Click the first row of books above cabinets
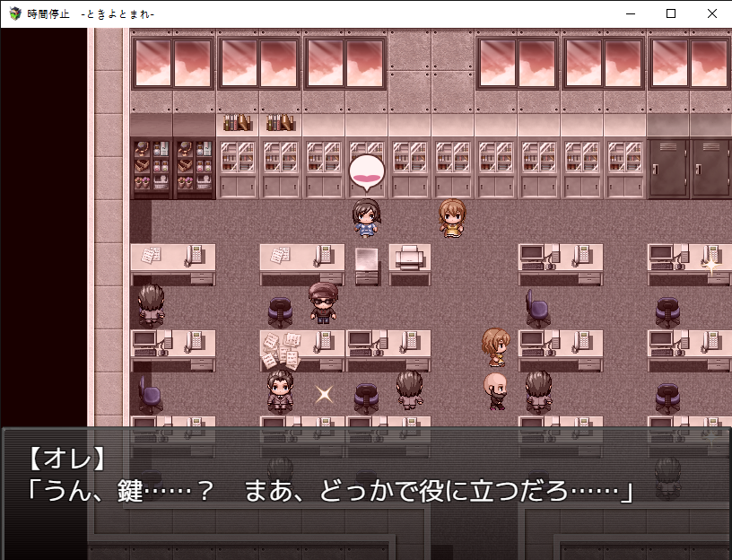Screen dimensions: 732x560 (x=238, y=122)
